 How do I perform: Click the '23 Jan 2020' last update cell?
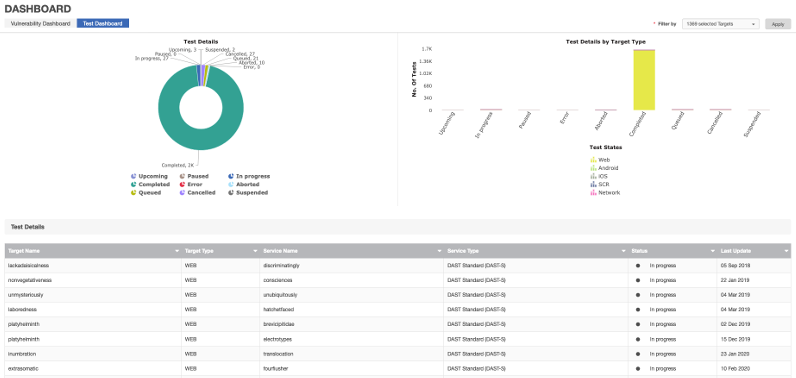pos(754,354)
